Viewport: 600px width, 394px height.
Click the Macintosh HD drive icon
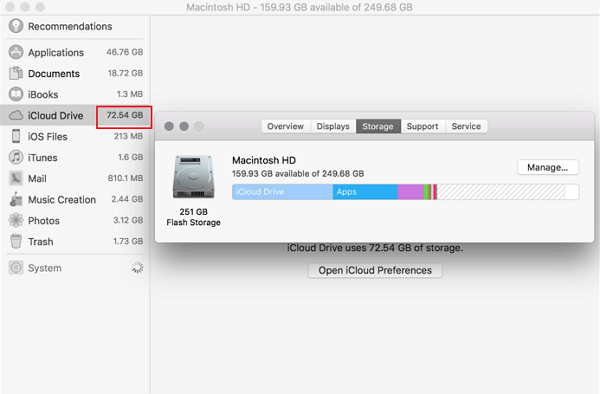pyautogui.click(x=193, y=177)
